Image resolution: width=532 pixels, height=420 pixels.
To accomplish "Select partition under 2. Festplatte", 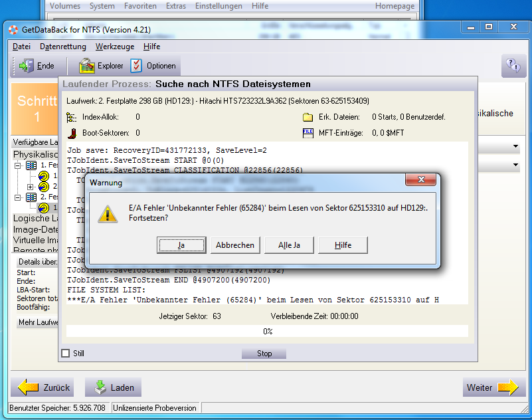I will click(x=44, y=207).
